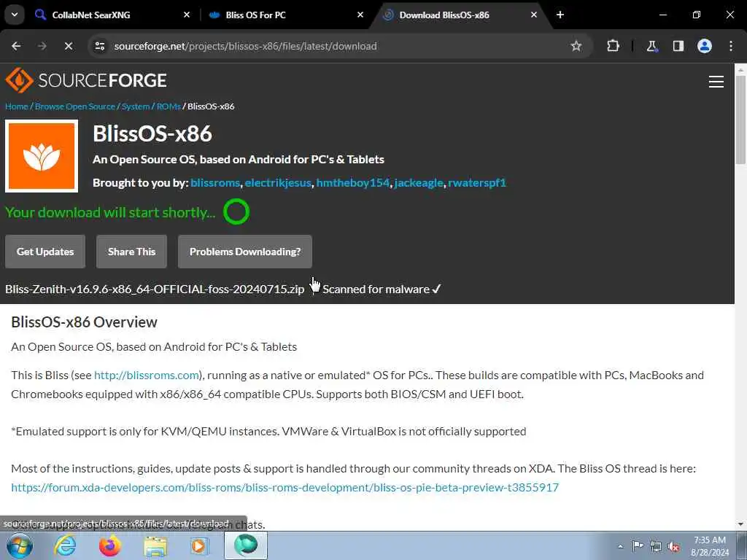Close the CollabNet SearXNG tab
Image resolution: width=747 pixels, height=560 pixels.
(x=187, y=15)
